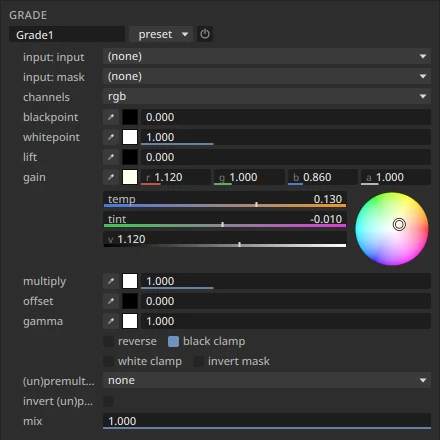Click the gain blue value 0.860

click(x=322, y=177)
